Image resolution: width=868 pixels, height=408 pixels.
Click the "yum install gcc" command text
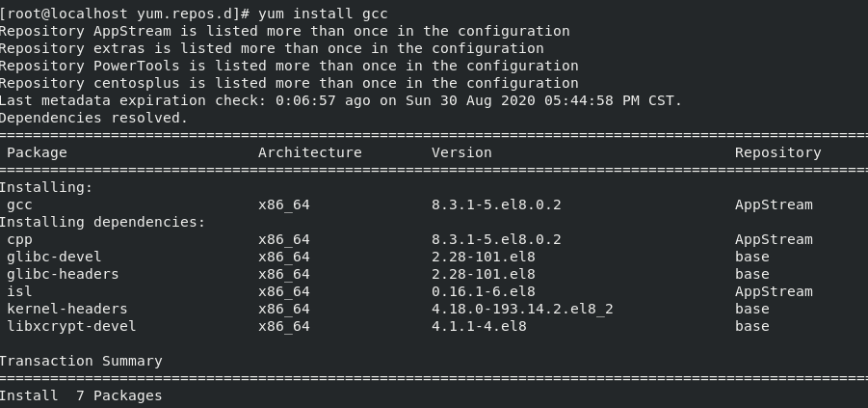(323, 14)
